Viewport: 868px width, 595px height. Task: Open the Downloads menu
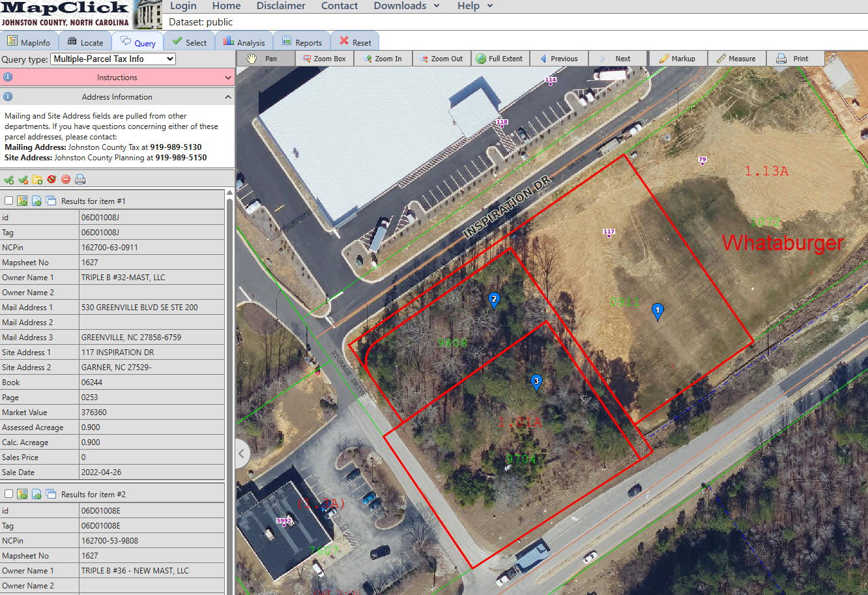coord(406,6)
